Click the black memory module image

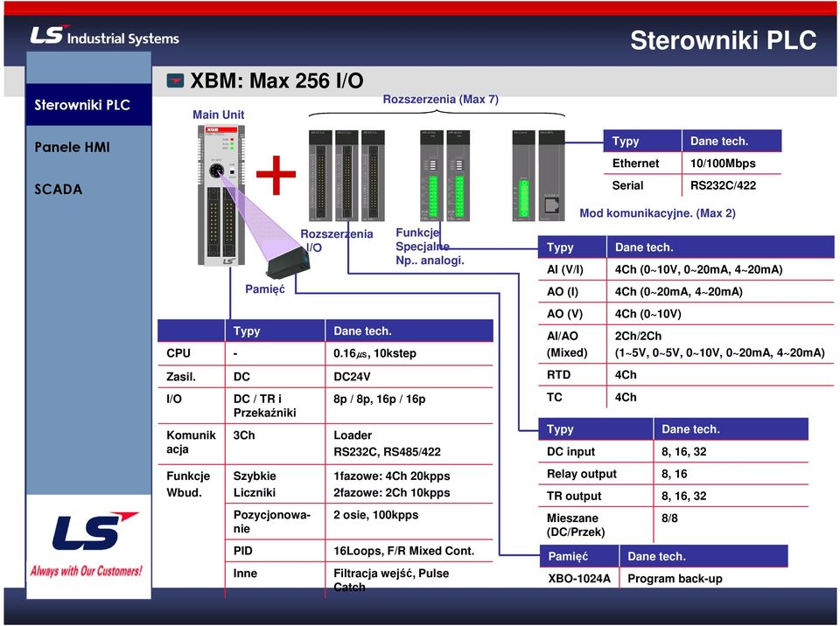tap(288, 262)
